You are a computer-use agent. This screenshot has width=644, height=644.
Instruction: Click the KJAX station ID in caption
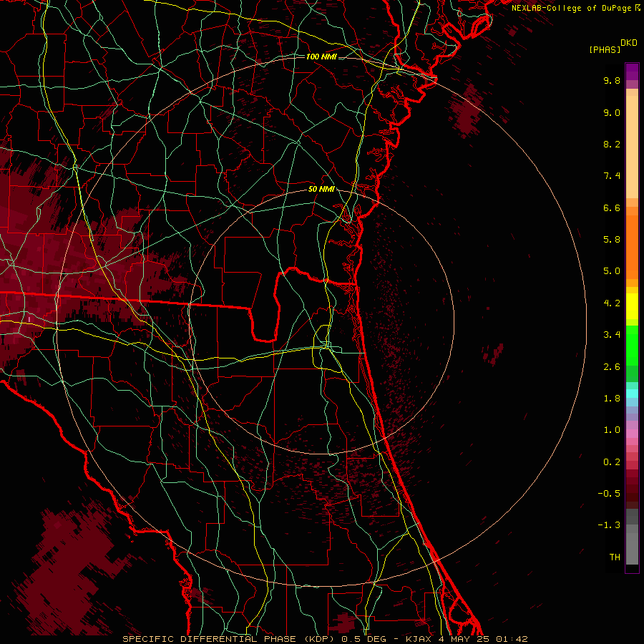419,639
